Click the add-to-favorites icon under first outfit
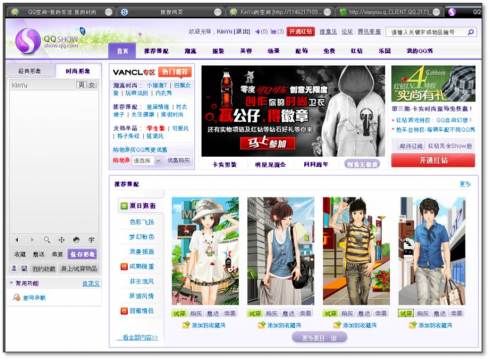490x360 pixels. [186, 325]
